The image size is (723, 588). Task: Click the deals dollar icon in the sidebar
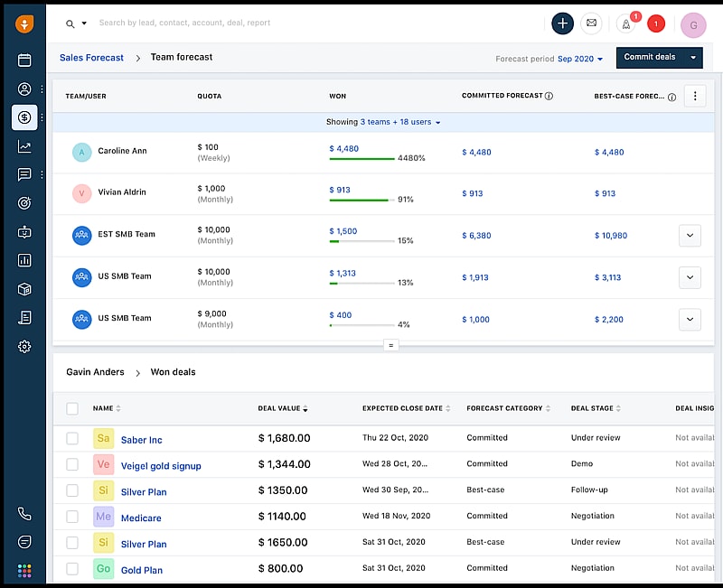pos(24,117)
